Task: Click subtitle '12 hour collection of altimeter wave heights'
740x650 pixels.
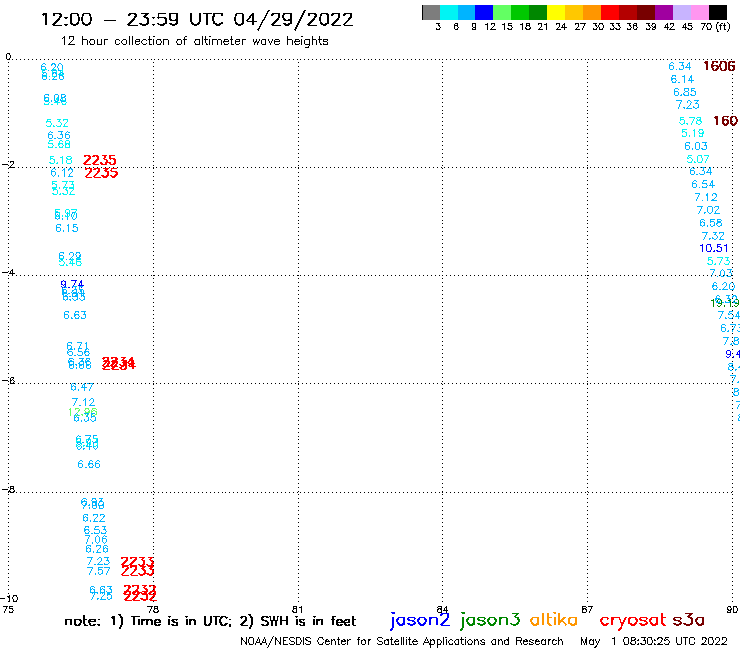Action: click(x=194, y=41)
